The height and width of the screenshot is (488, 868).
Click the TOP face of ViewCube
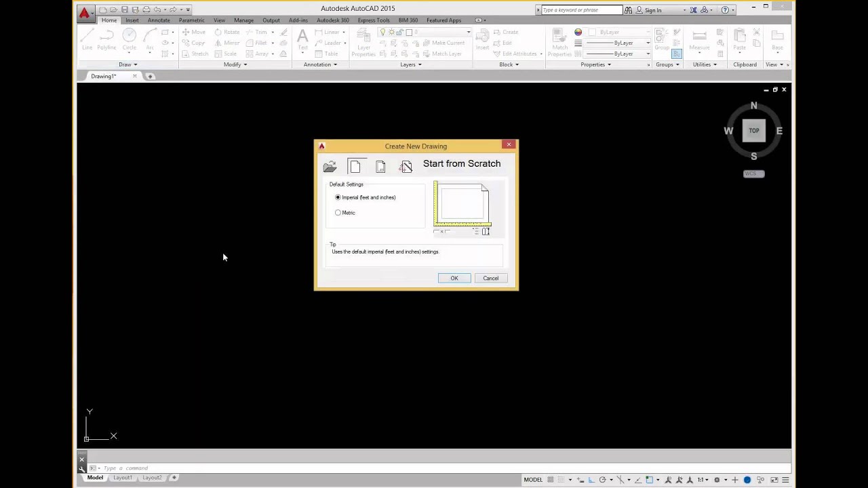tap(754, 131)
